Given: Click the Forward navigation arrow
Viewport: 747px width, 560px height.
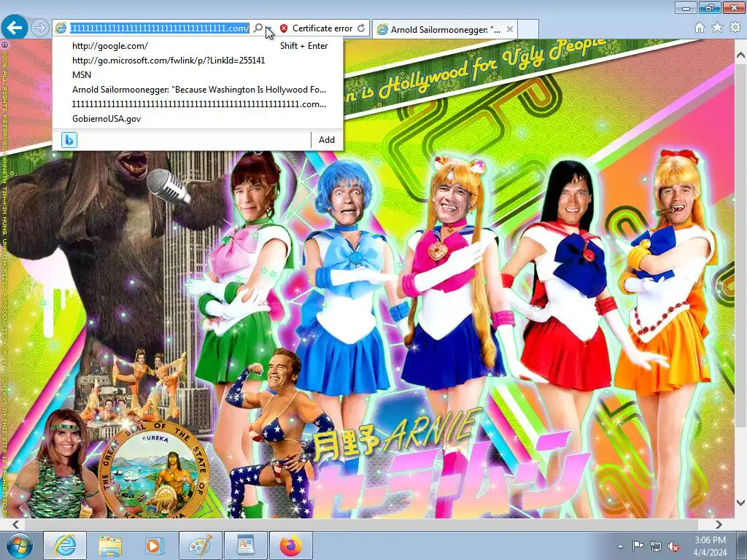Looking at the screenshot, I should (40, 28).
